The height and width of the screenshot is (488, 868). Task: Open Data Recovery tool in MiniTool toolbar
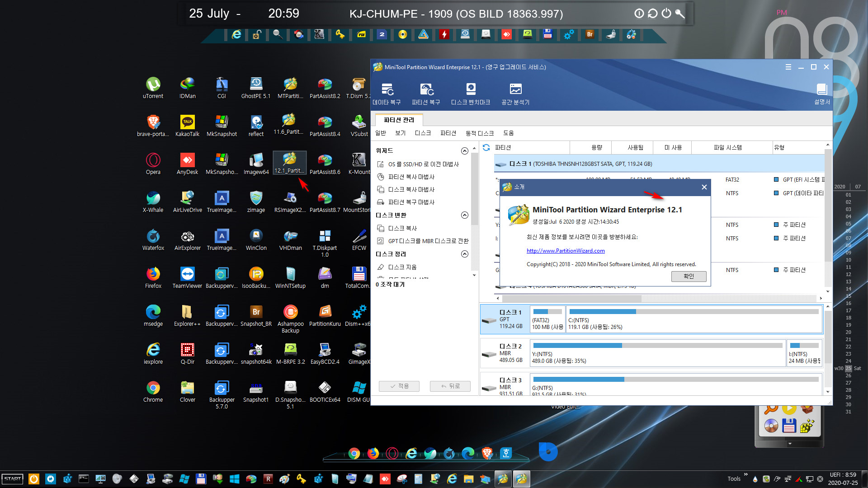[x=387, y=94]
